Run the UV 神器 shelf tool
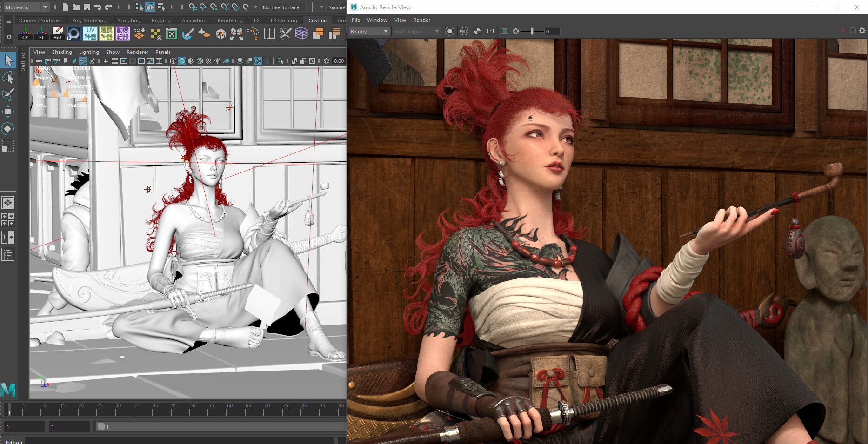868x444 pixels. pos(90,33)
